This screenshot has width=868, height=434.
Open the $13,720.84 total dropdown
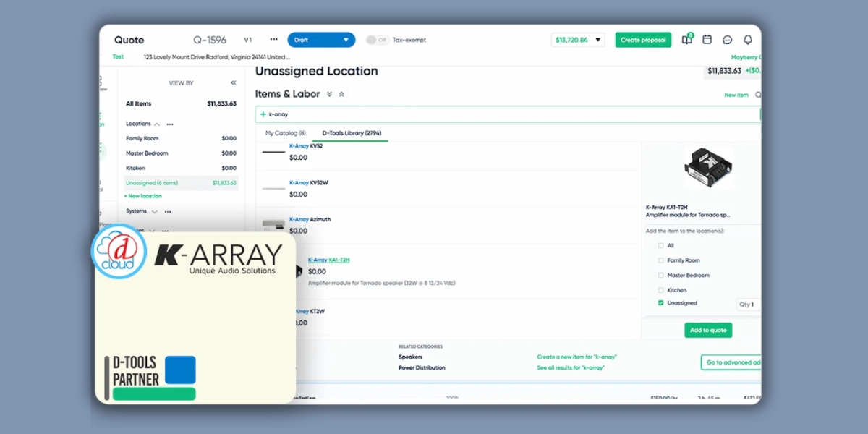tap(577, 40)
